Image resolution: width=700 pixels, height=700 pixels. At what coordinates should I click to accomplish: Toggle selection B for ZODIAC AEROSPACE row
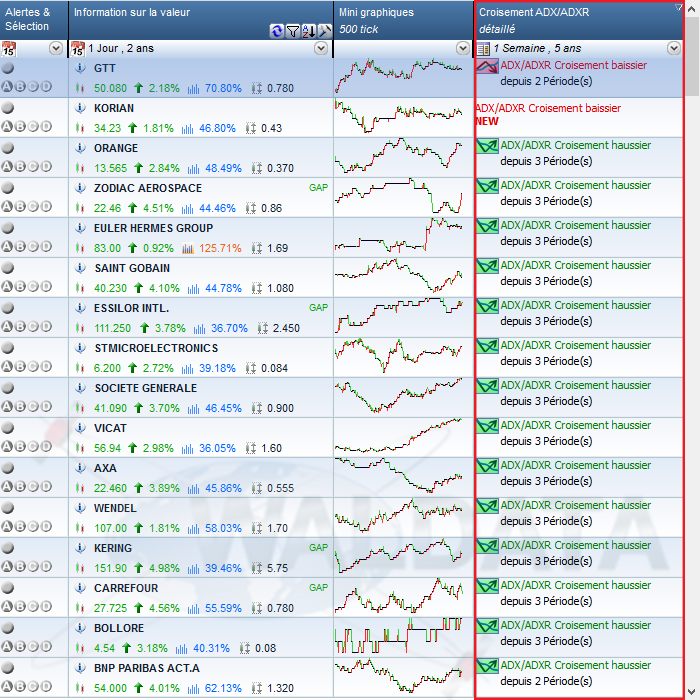coord(20,207)
